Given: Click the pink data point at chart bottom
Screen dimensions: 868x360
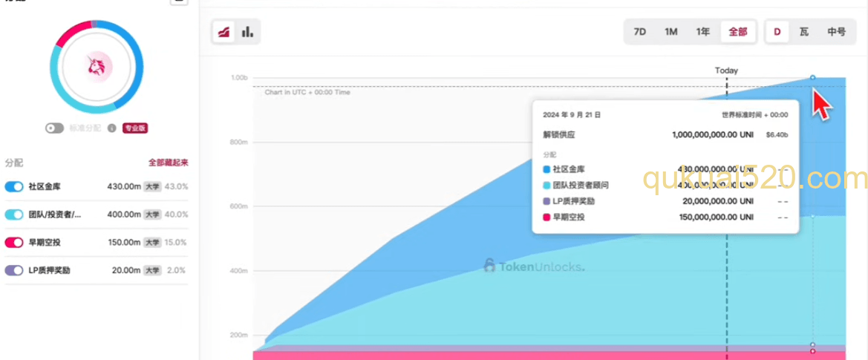Looking at the screenshot, I should [812, 351].
